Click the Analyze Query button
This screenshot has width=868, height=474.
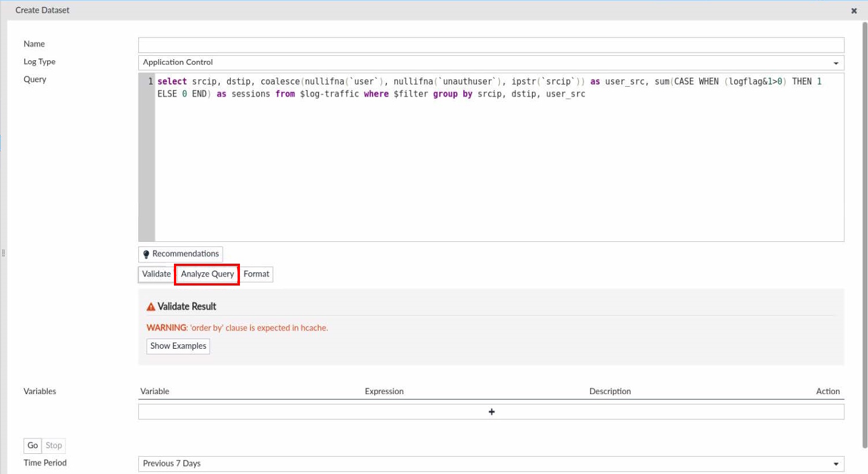[x=207, y=274]
